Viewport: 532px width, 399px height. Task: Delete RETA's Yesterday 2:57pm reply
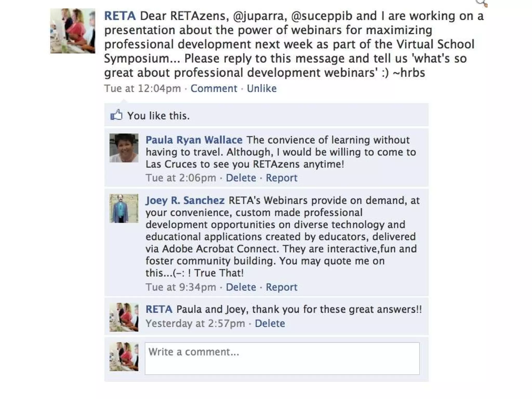270,324
